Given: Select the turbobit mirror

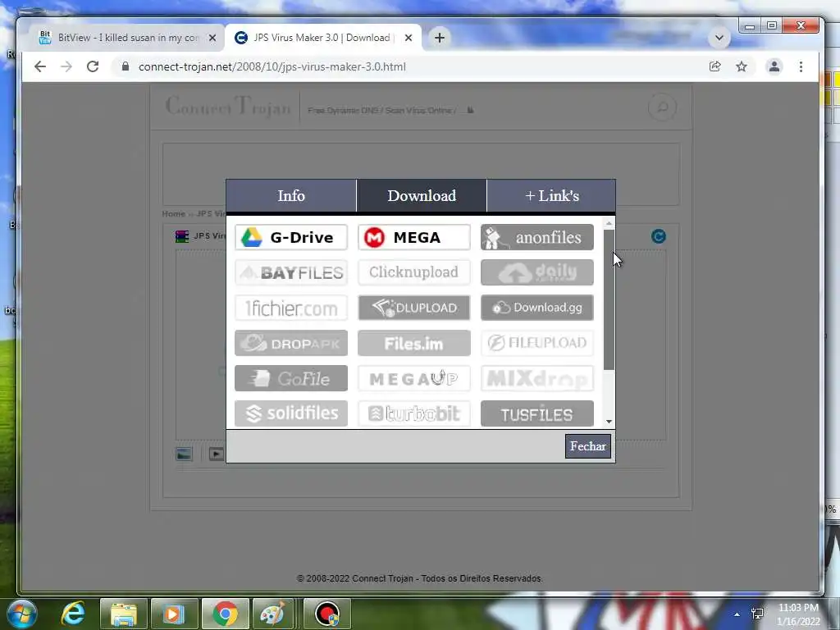Looking at the screenshot, I should click(414, 413).
